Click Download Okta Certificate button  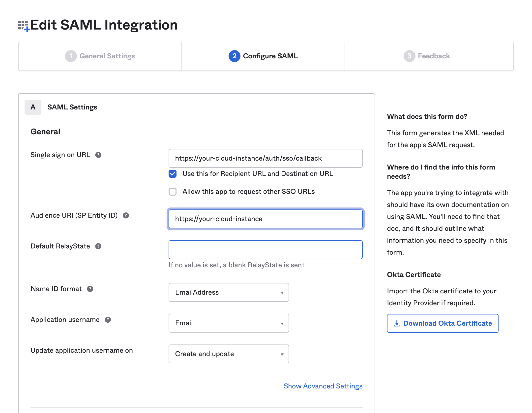pyautogui.click(x=443, y=323)
